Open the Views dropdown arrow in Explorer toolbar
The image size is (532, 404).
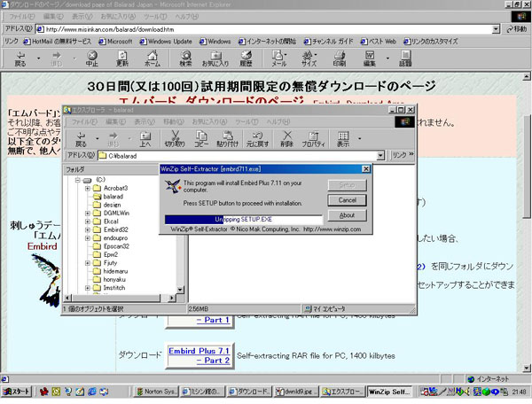tap(360, 138)
